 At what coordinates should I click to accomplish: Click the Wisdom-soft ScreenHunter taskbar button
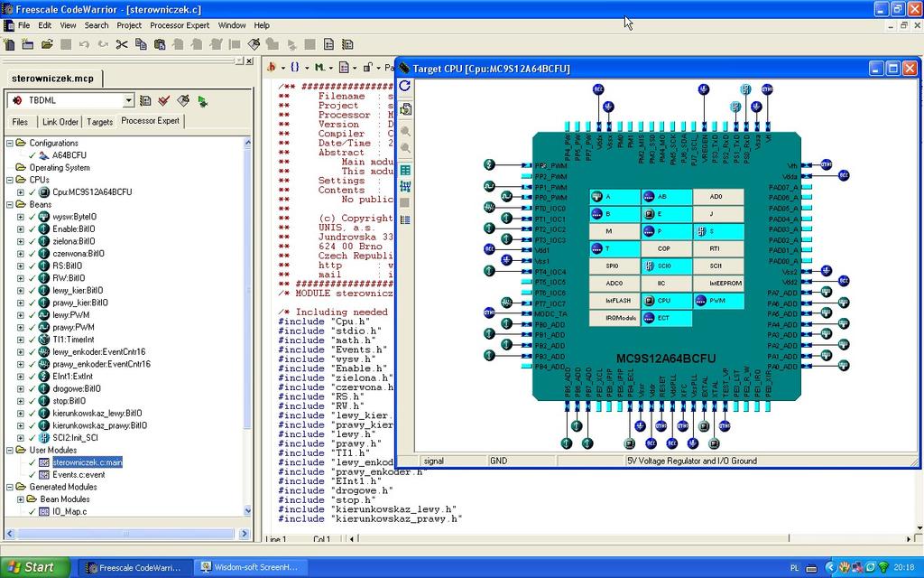253,567
